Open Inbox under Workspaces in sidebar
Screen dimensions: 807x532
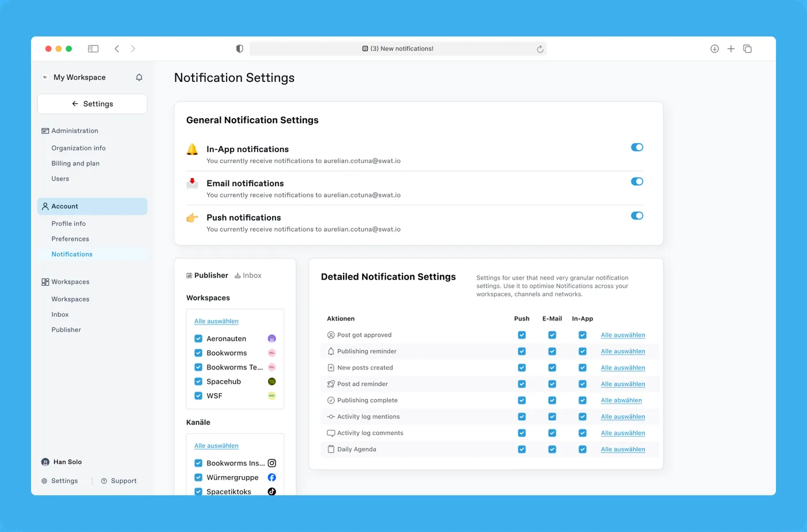click(x=60, y=315)
